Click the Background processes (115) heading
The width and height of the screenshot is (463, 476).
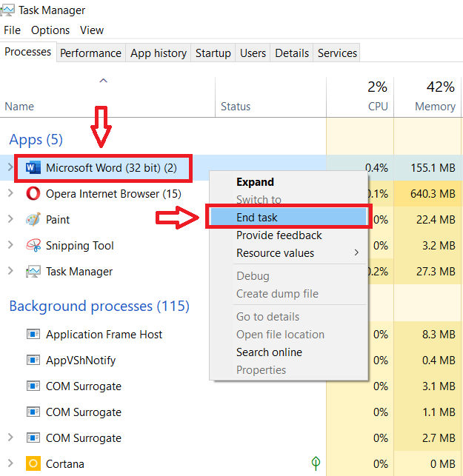pyautogui.click(x=99, y=306)
